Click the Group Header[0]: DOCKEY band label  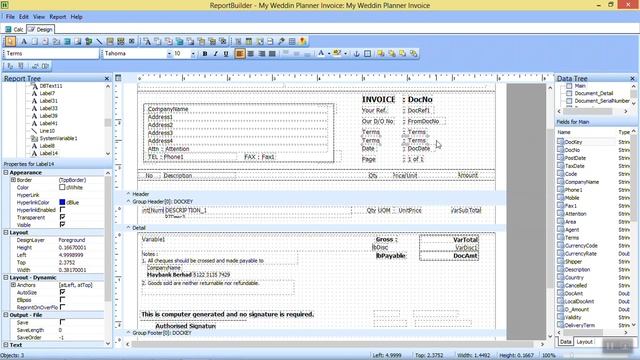[162, 202]
